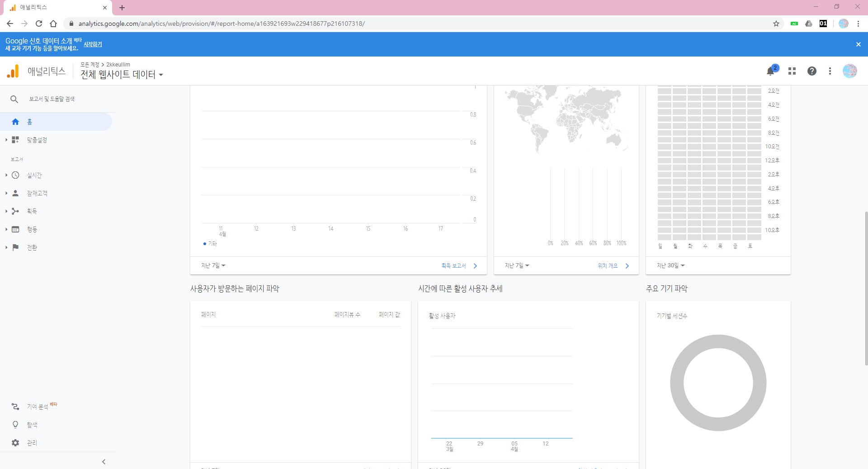Open the 기여 분석 beta icon

[x=15, y=407]
